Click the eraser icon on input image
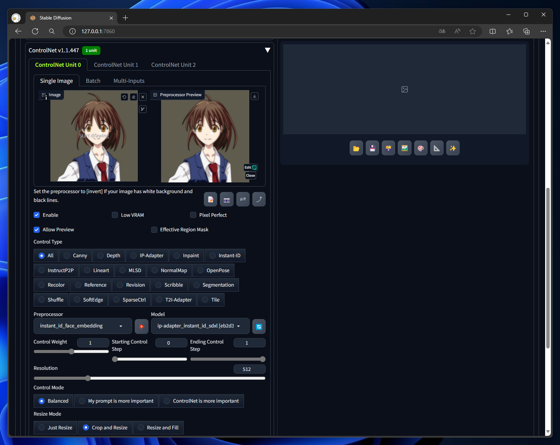Viewport: 560px width, 445px height. tap(133, 97)
